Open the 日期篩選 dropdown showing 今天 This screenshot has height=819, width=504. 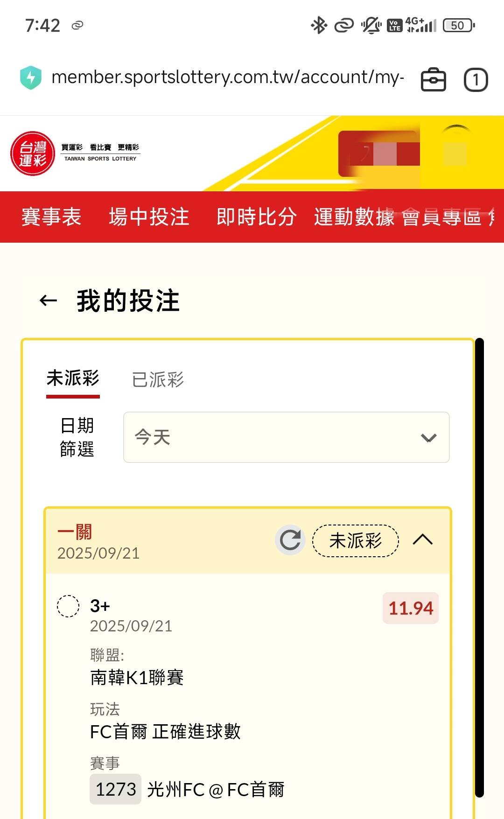286,437
